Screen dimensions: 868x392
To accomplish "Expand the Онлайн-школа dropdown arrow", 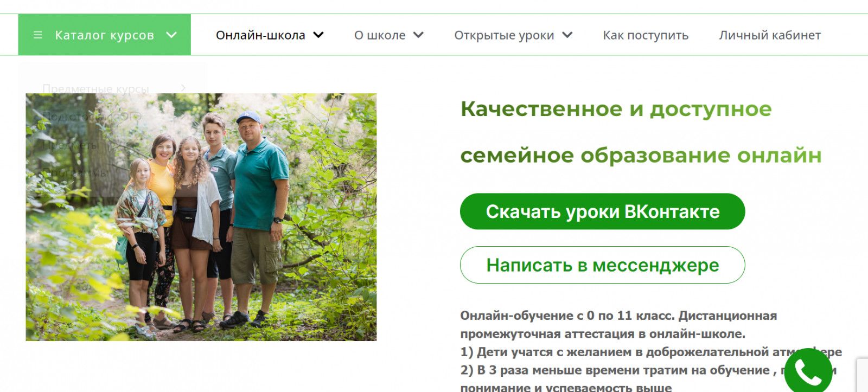I will pos(318,35).
